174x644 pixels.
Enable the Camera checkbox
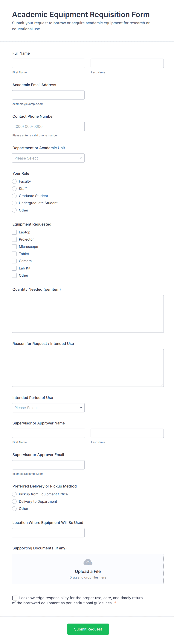point(14,261)
